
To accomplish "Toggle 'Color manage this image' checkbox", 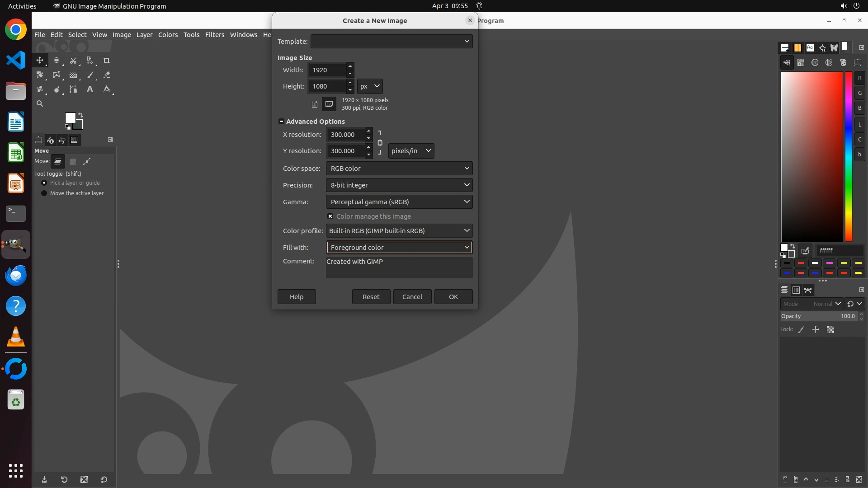I will pos(330,216).
